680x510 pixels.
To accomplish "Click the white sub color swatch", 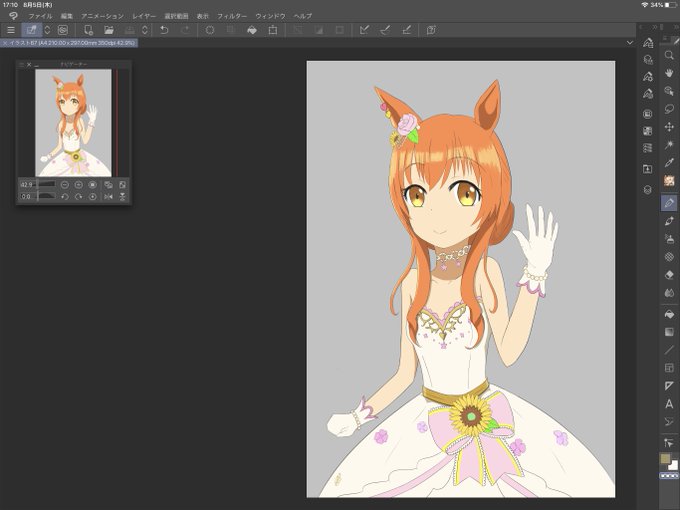I will coord(674,466).
